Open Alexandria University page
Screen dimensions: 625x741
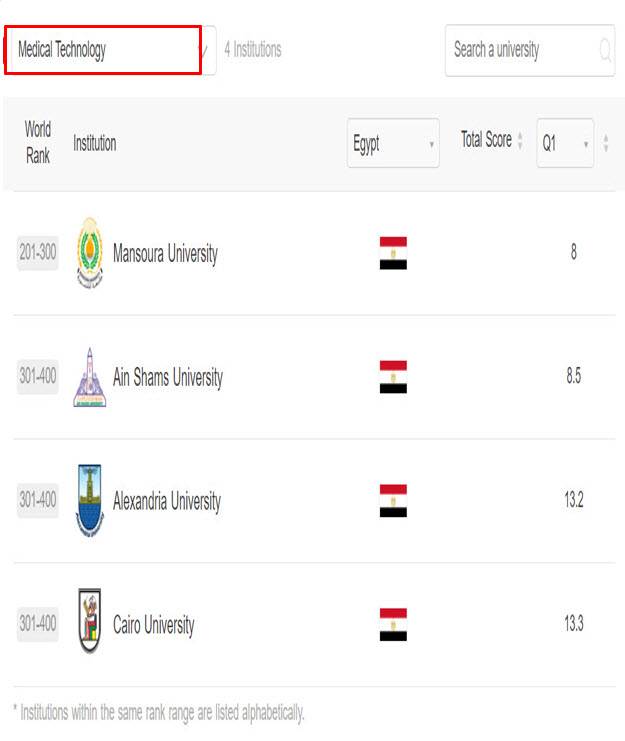pyautogui.click(x=166, y=501)
